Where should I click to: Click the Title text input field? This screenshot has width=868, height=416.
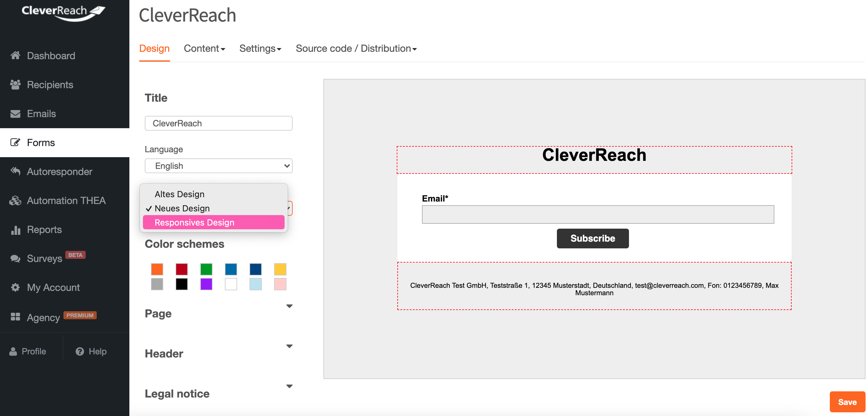coord(218,123)
